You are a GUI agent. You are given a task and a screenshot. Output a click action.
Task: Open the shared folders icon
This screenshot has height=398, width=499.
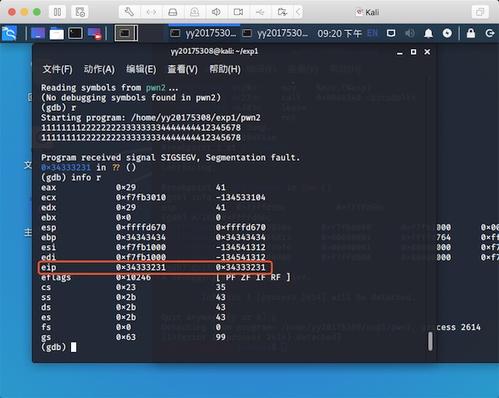coord(282,12)
